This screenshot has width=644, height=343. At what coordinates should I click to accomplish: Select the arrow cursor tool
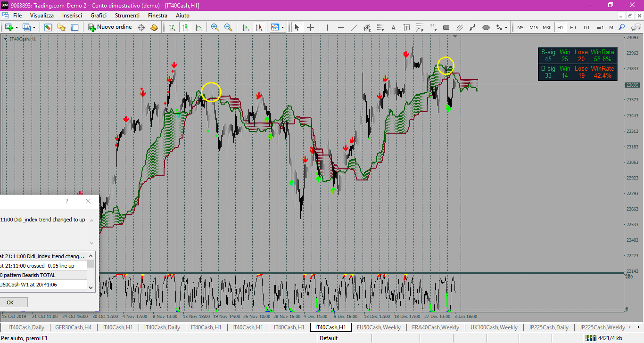coord(297,27)
